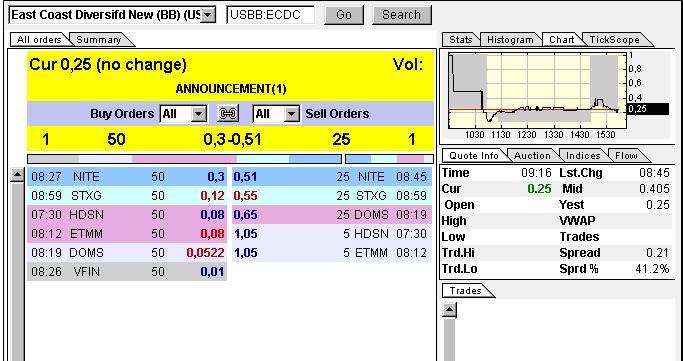
Task: Click the Yest value 0.25
Action: coord(657,205)
